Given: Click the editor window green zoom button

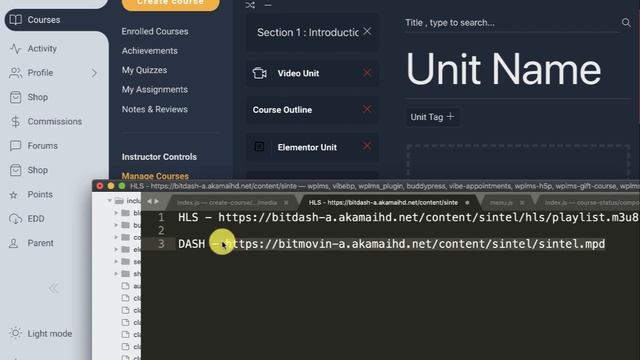Looking at the screenshot, I should pyautogui.click(x=122, y=186).
